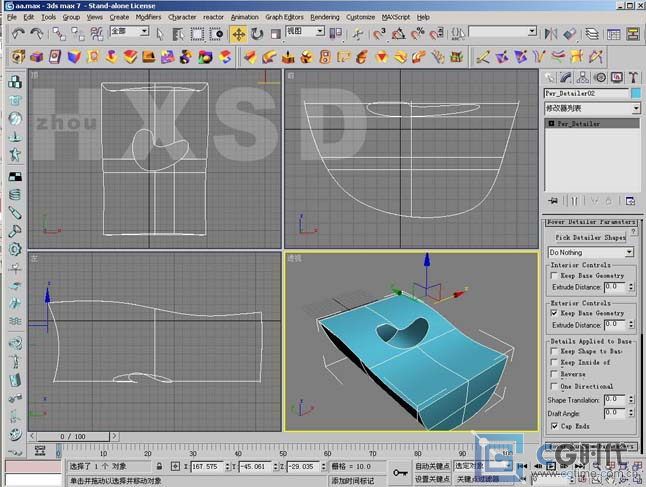Open the Motion command panel tab
Image resolution: width=646 pixels, height=487 pixels.
coord(600,77)
